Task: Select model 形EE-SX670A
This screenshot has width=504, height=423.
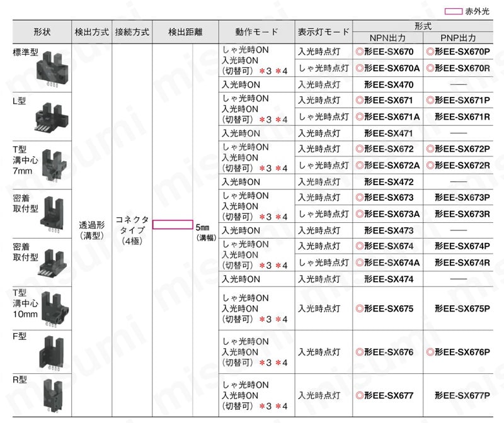Action: click(392, 68)
